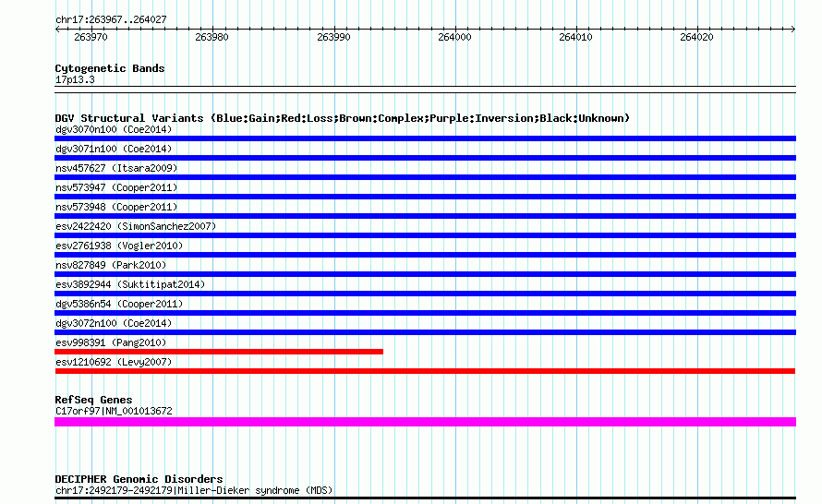Open Miller-Dieker syndrome (MDS) entry
Image resolution: width=822 pixels, height=504 pixels.
click(x=194, y=490)
